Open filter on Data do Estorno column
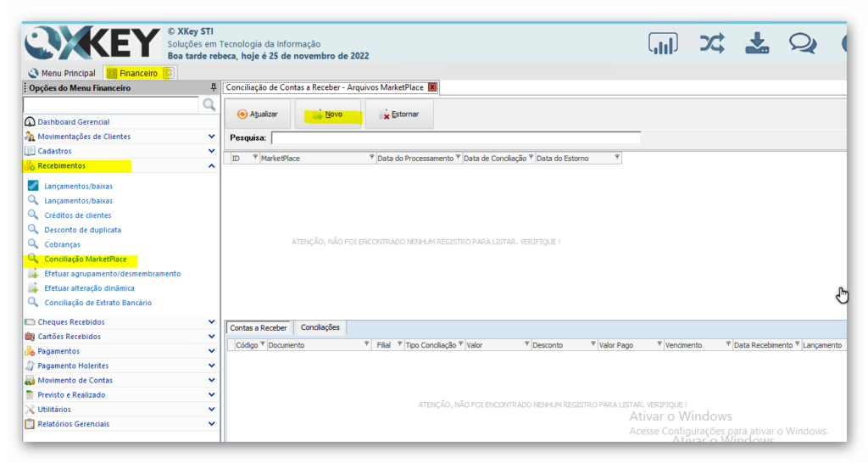 617,157
